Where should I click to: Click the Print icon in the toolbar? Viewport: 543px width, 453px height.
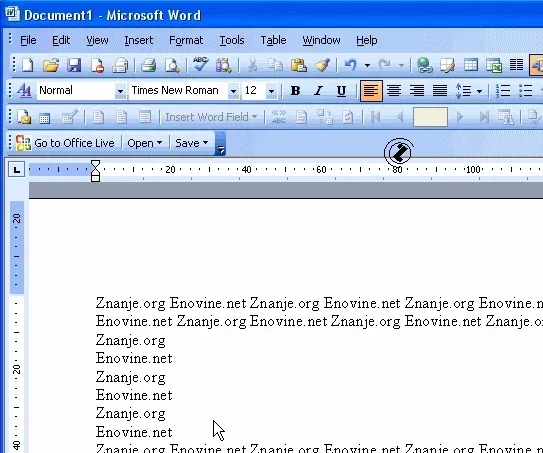click(149, 65)
